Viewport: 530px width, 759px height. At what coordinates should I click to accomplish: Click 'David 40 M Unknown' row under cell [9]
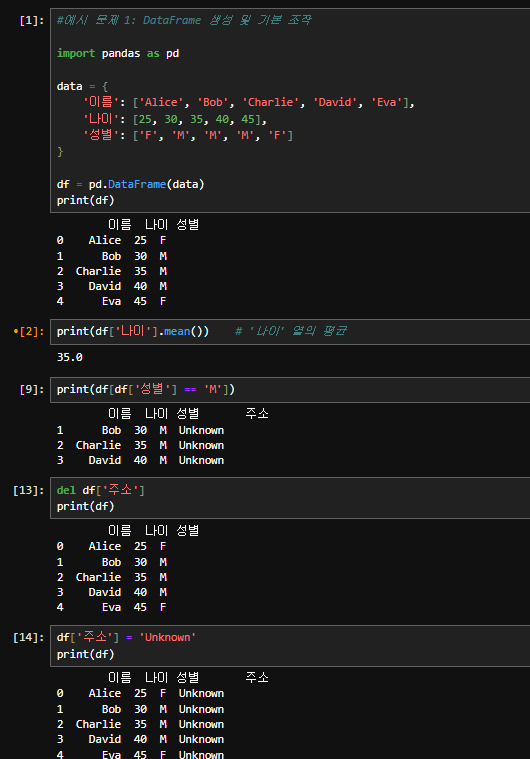click(x=140, y=460)
